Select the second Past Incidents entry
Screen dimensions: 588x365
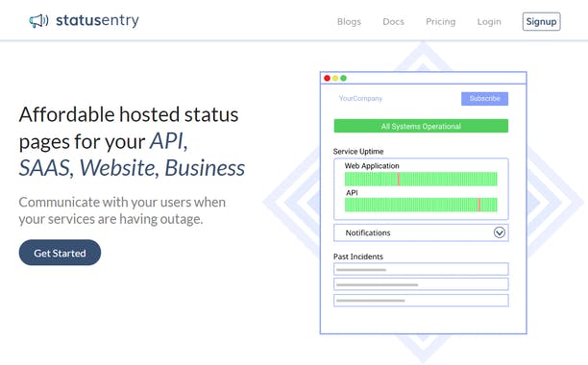pos(421,284)
